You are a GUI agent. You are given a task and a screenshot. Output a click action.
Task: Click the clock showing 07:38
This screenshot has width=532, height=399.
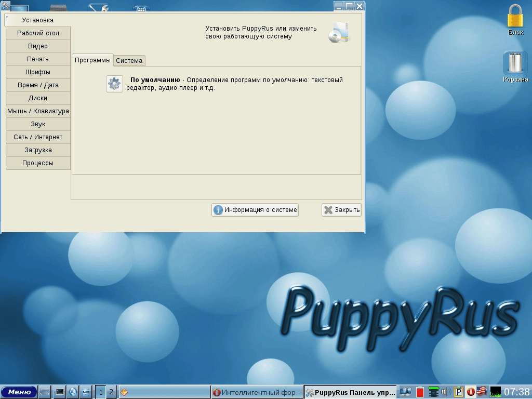coord(517,392)
